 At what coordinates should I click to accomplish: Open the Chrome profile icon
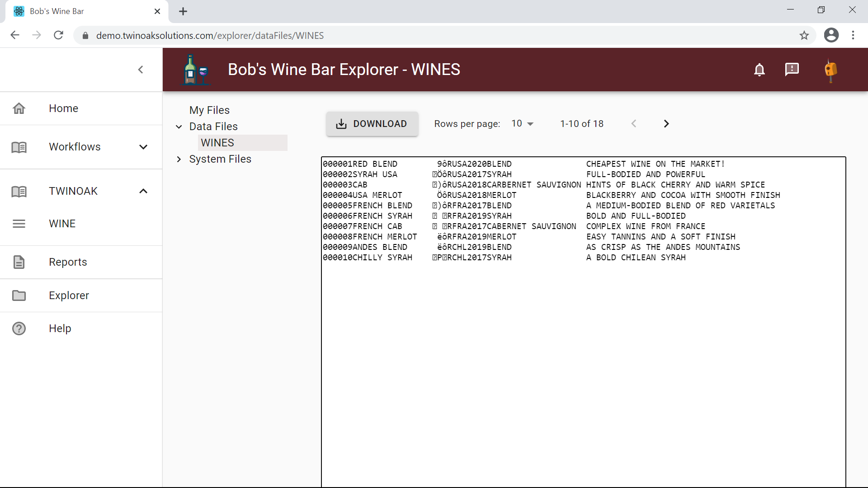coord(831,35)
